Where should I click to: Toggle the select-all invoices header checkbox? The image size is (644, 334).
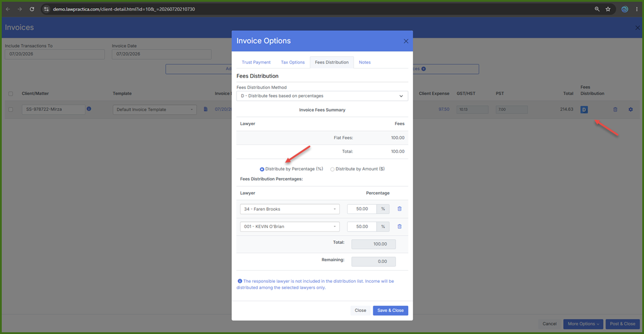[x=10, y=94]
